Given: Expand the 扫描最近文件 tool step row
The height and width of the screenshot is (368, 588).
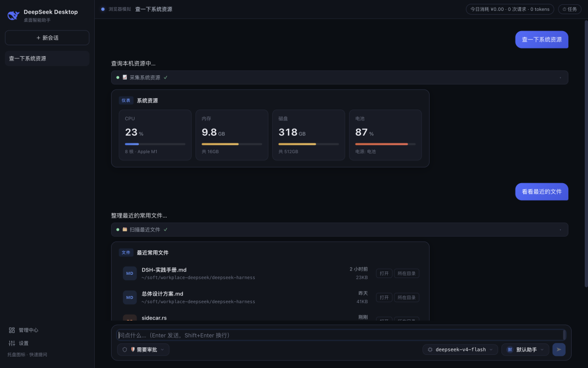Looking at the screenshot, I should click(x=339, y=230).
